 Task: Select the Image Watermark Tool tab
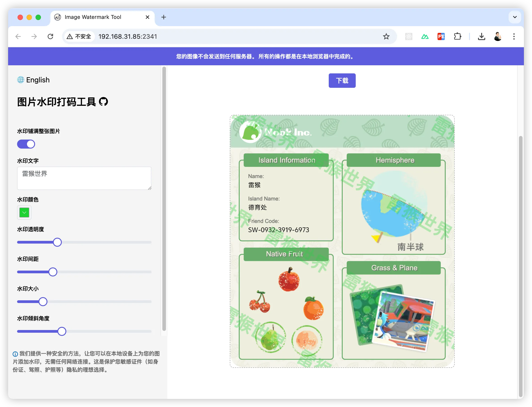point(102,17)
